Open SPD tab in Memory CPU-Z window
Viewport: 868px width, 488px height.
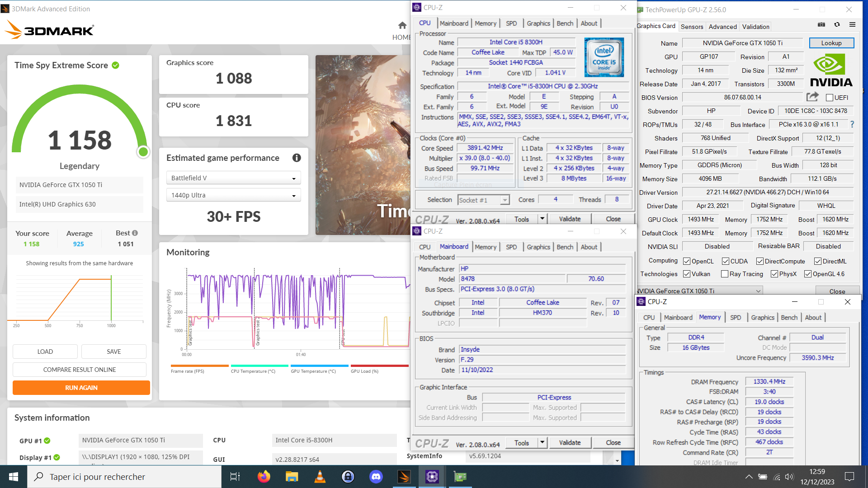(x=736, y=318)
